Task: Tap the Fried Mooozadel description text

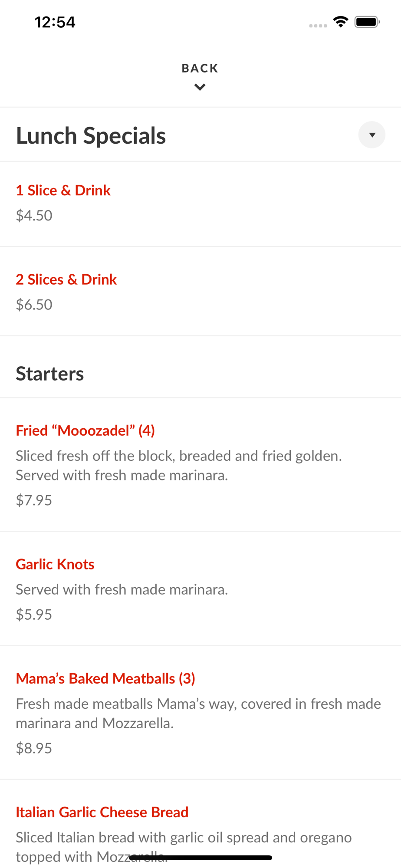Action: [x=178, y=465]
